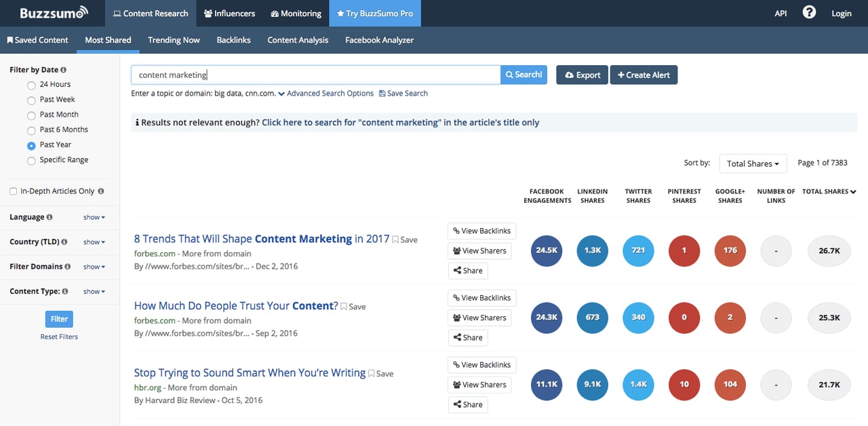The height and width of the screenshot is (426, 868).
Task: Click the blue Filter button
Action: 60,319
